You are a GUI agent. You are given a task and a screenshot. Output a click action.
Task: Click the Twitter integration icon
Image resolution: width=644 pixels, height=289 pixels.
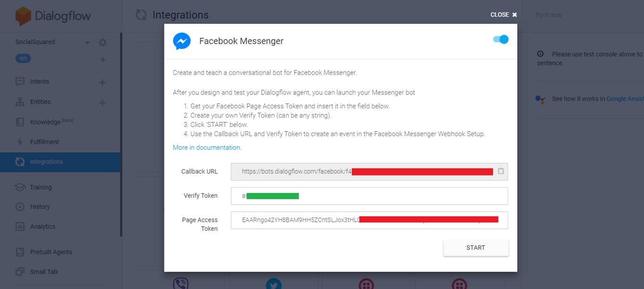click(x=273, y=284)
